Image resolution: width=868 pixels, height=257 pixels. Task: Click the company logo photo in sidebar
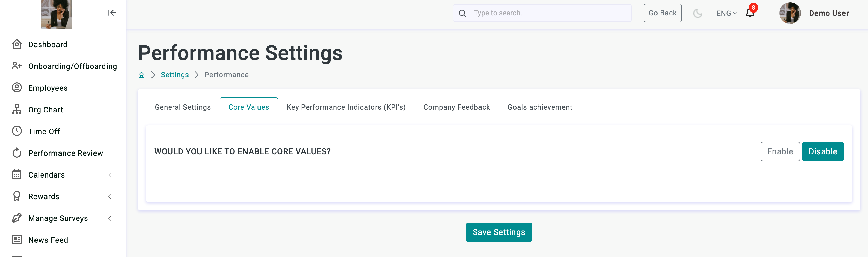[56, 14]
